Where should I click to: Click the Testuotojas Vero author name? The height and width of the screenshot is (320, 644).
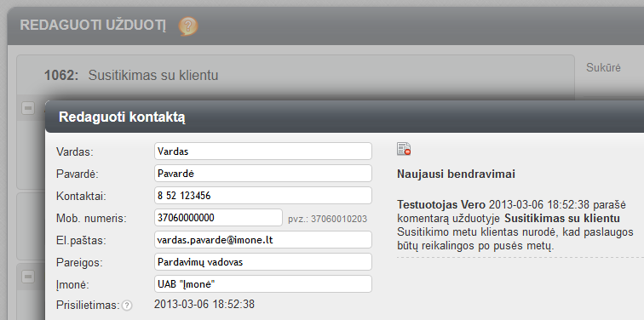tap(441, 204)
